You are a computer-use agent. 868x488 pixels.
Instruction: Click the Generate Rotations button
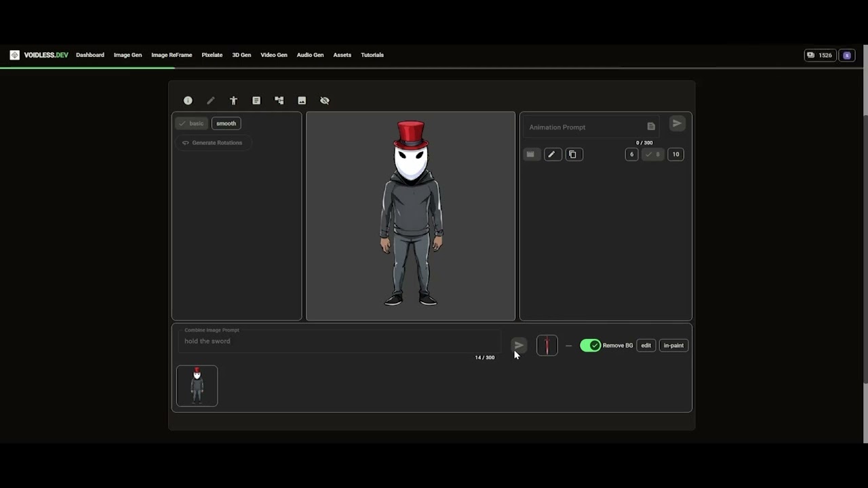tap(212, 143)
